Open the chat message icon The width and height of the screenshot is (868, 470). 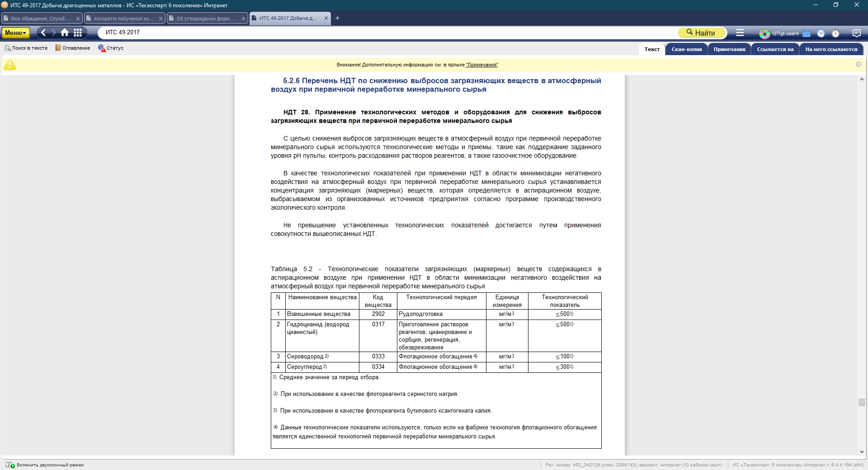856,33
